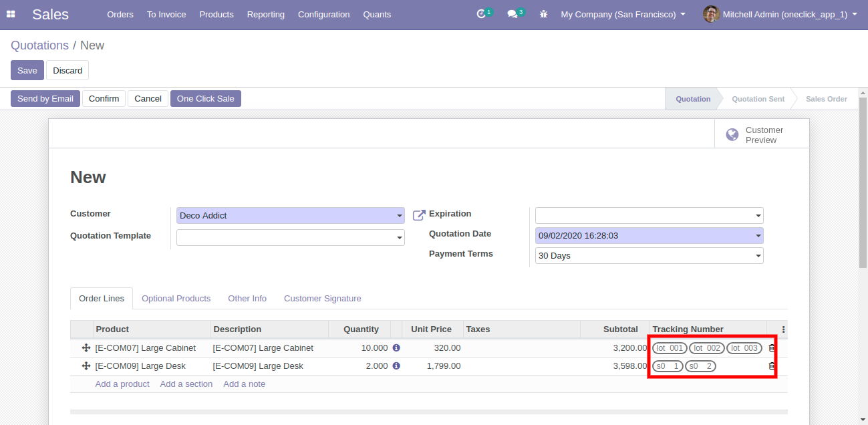This screenshot has width=868, height=425.
Task: Open the apps grid menu icon
Action: 11,14
